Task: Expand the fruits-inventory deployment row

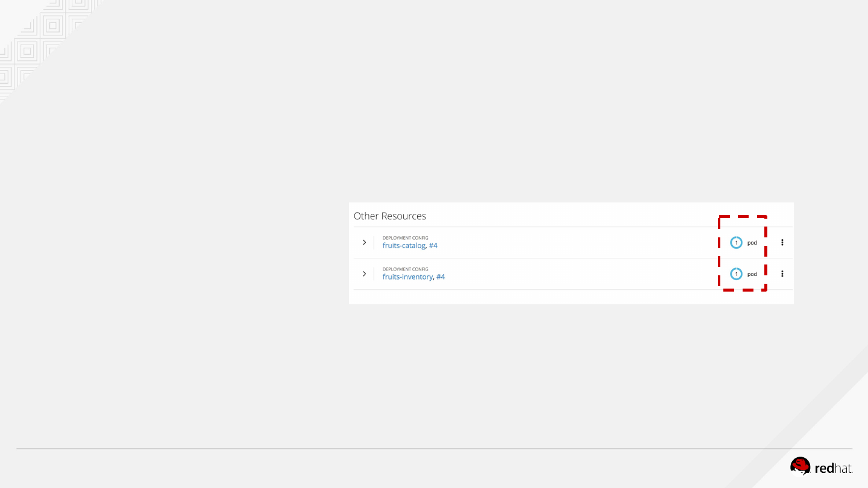Action: [364, 274]
